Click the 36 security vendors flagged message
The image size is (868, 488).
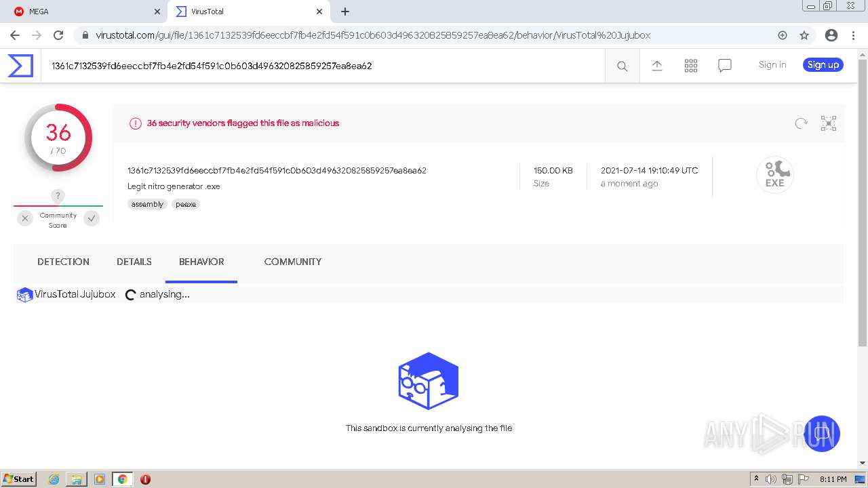click(x=243, y=123)
